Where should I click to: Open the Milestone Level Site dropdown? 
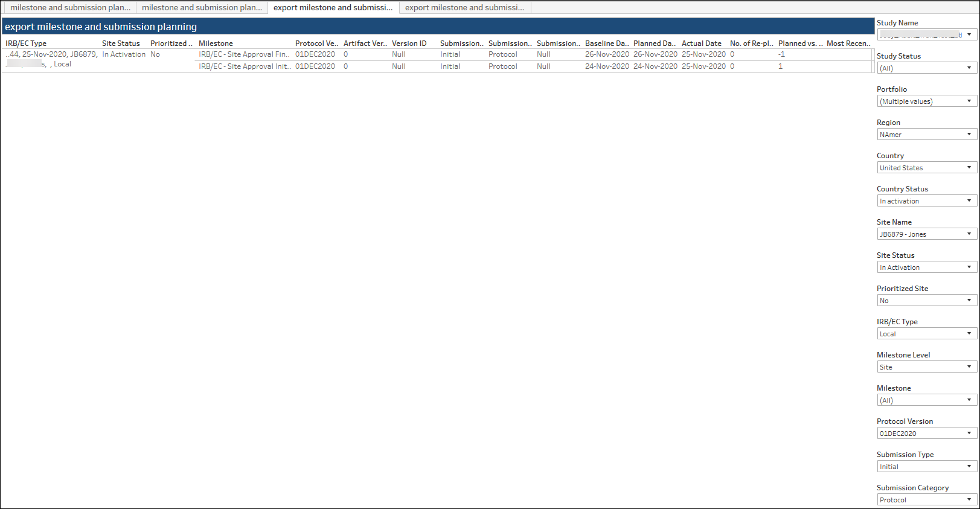pos(927,367)
